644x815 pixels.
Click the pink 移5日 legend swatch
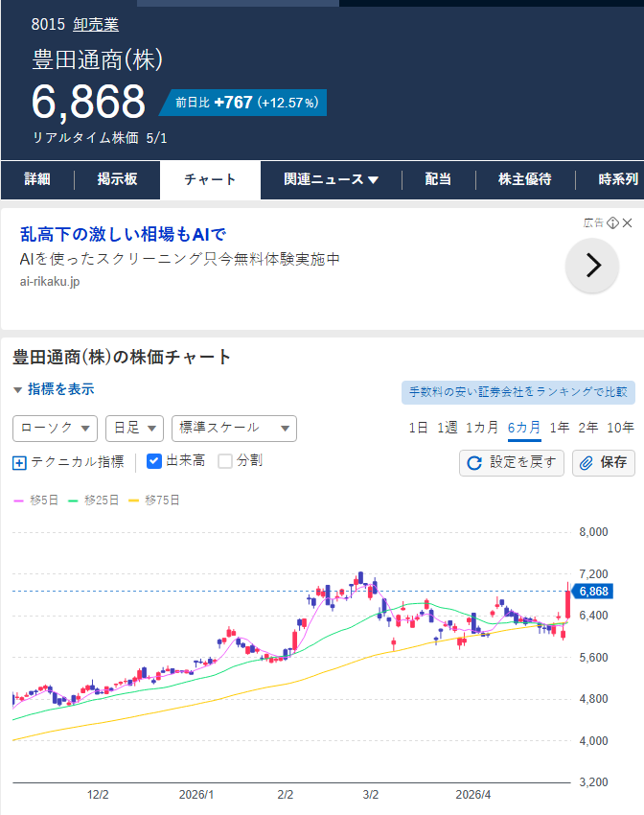coord(19,501)
